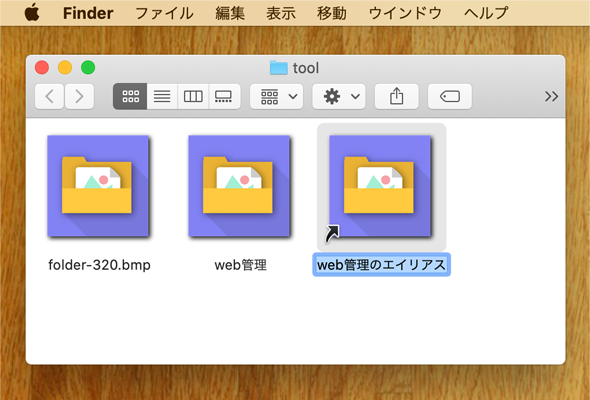Screen dimensions: 590x400
Task: Switch to list view
Action: click(x=162, y=96)
